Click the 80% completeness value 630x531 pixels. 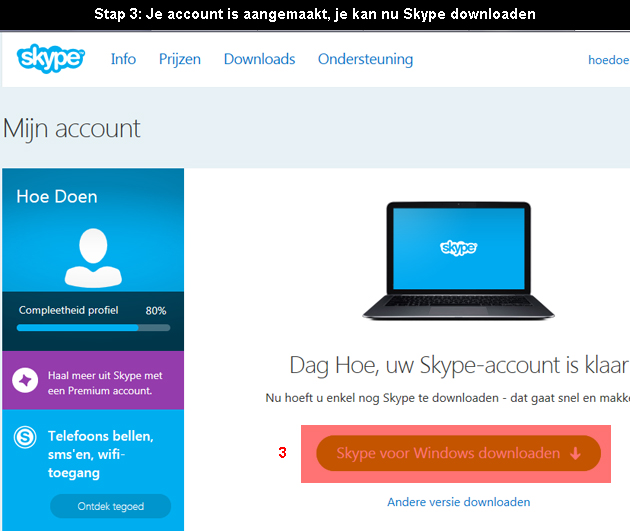tap(156, 310)
